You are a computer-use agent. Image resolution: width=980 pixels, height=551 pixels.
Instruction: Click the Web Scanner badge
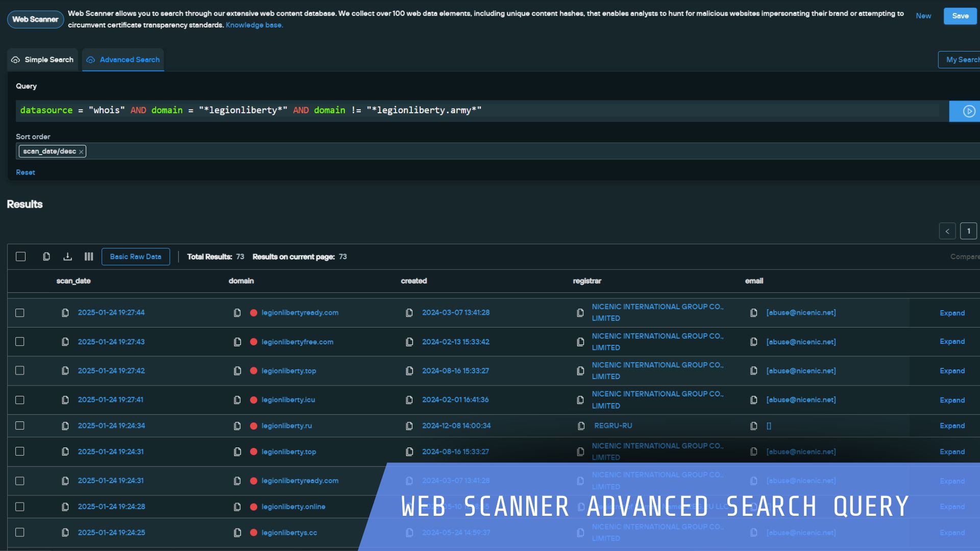click(35, 19)
